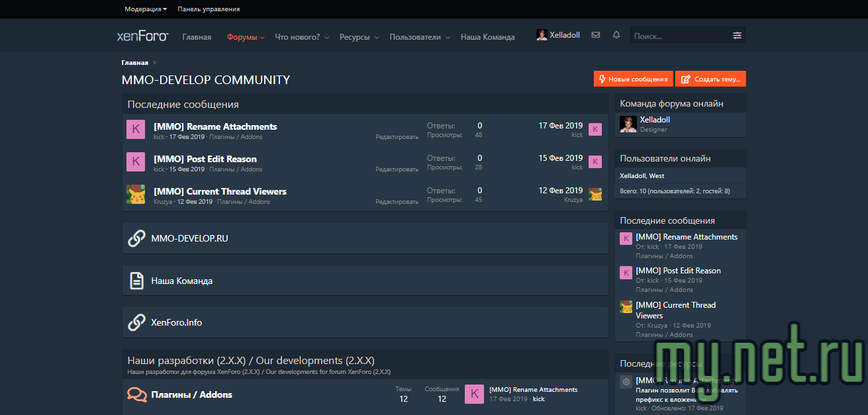Click the link icon beside MMO-DEVELOP.RU
868x415 pixels.
pyautogui.click(x=136, y=238)
